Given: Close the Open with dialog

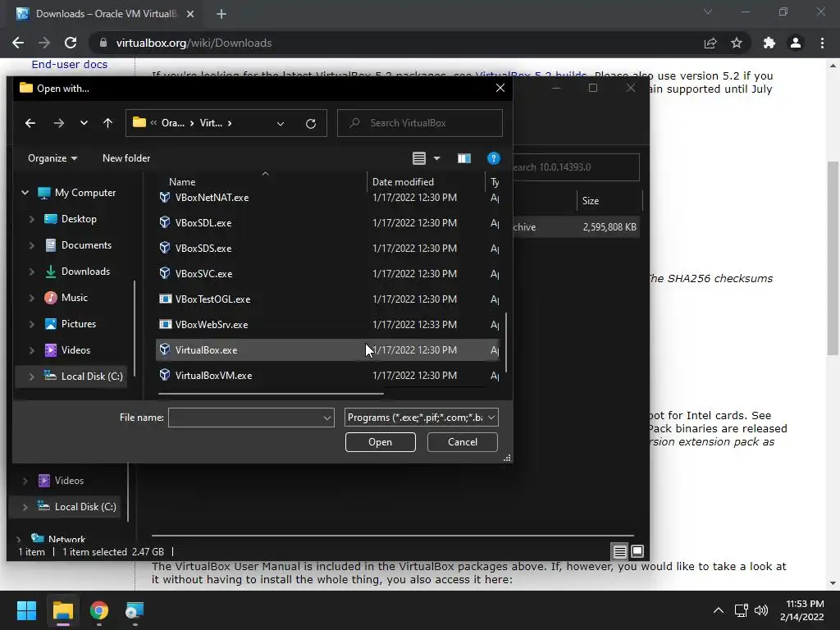Looking at the screenshot, I should tap(500, 88).
